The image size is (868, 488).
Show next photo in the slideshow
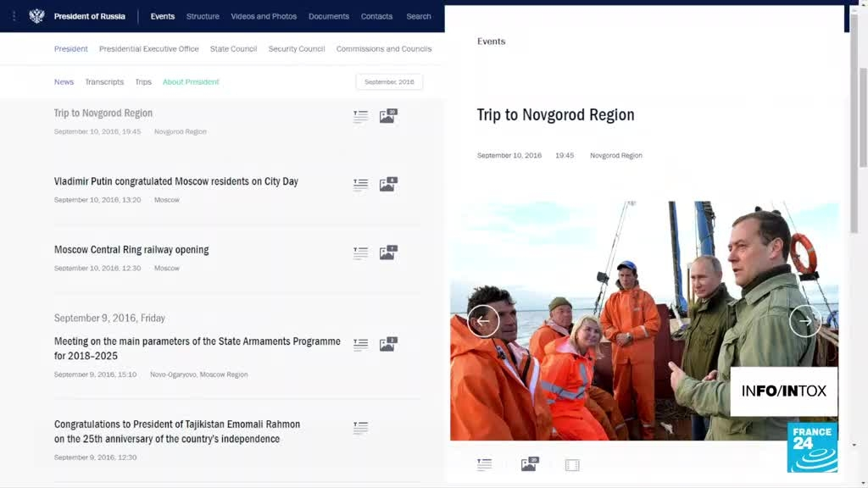click(804, 321)
